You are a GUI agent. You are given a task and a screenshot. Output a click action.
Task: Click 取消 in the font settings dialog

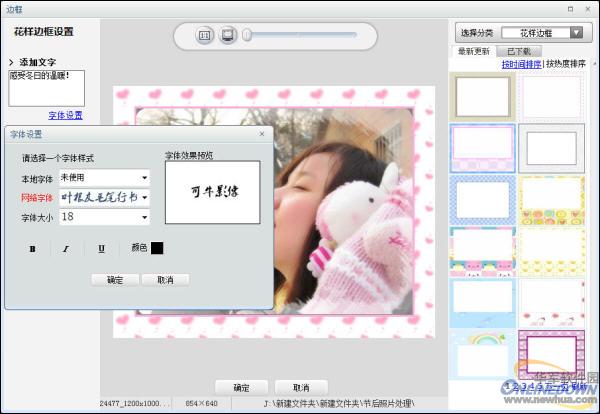tap(165, 279)
